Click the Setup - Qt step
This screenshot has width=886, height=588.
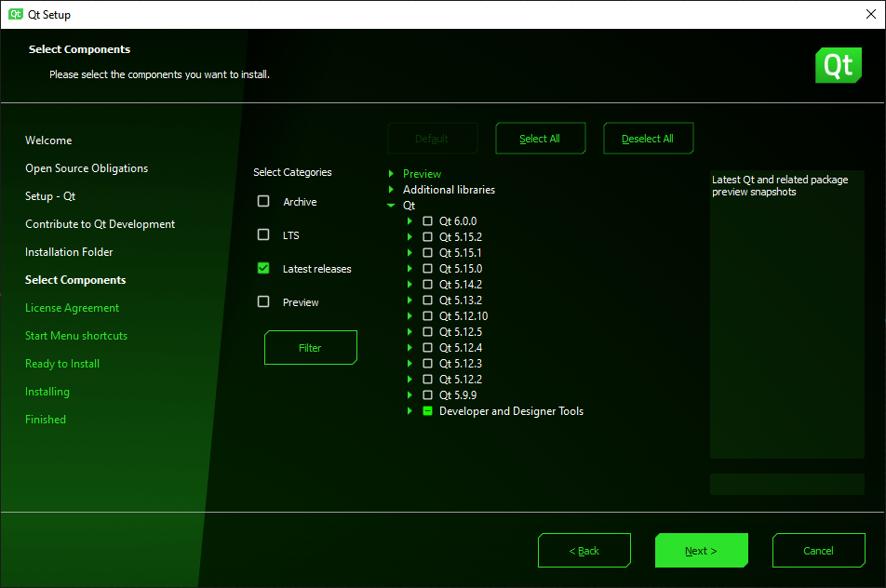[50, 196]
